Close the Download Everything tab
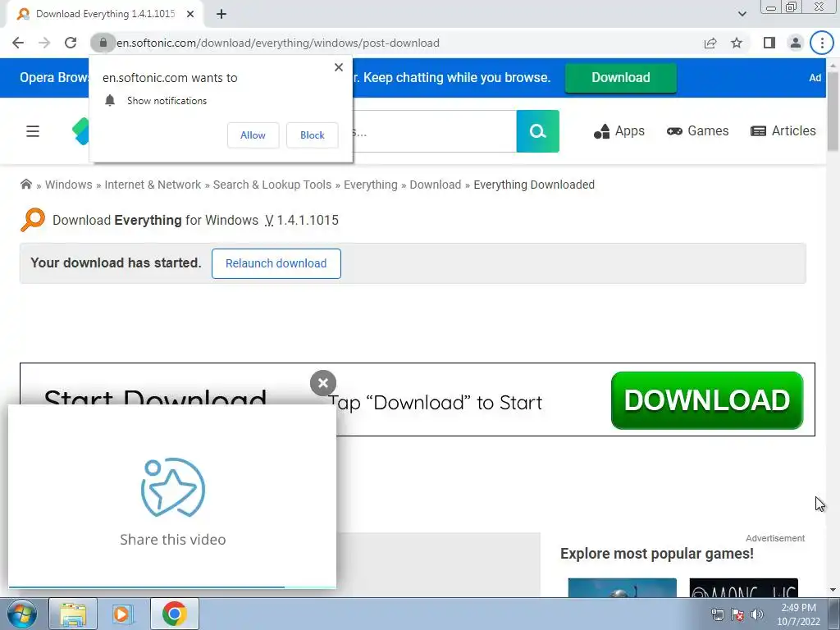 click(x=190, y=15)
